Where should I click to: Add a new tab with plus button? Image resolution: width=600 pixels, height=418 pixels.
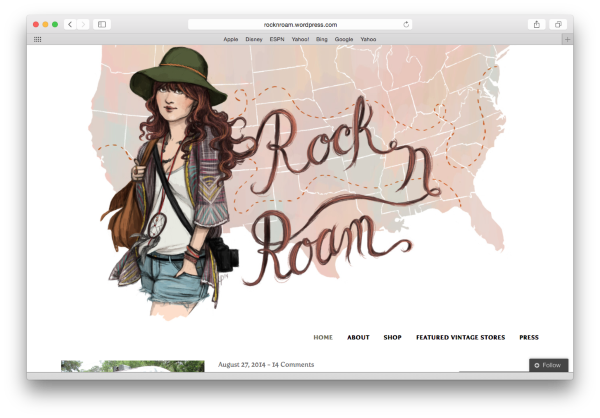point(567,39)
